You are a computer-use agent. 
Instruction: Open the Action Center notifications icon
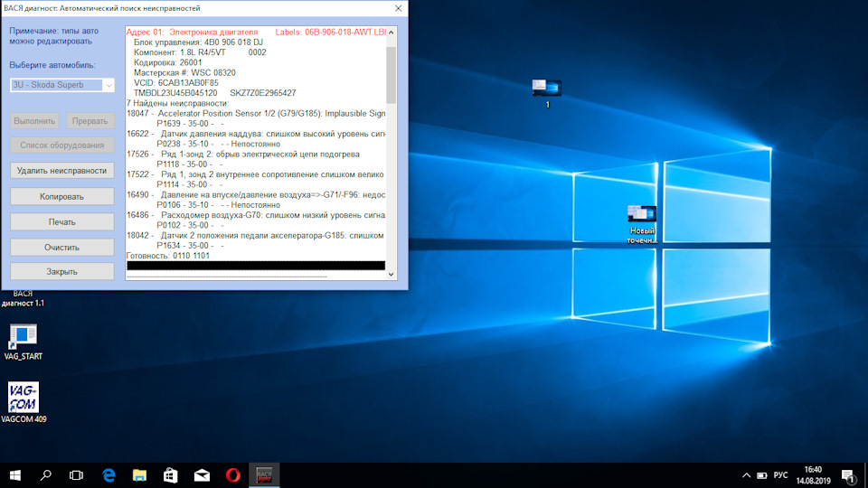(x=848, y=475)
